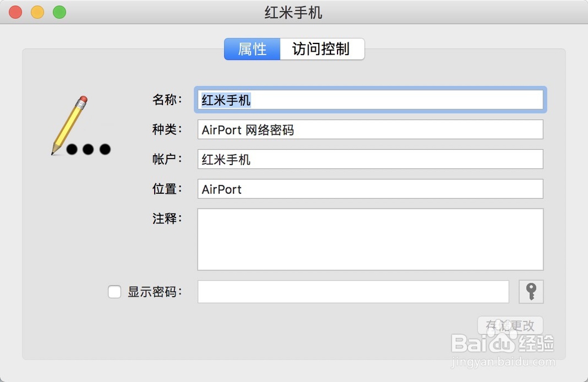588x382 pixels.
Task: Minimize the window using yellow button
Action: 38,12
